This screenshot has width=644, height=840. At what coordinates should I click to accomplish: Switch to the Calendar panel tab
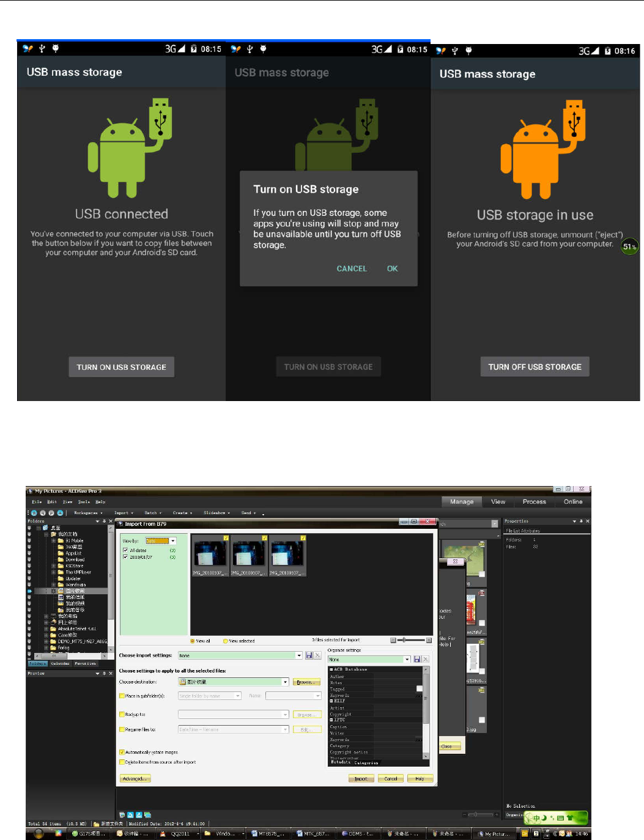pyautogui.click(x=60, y=663)
